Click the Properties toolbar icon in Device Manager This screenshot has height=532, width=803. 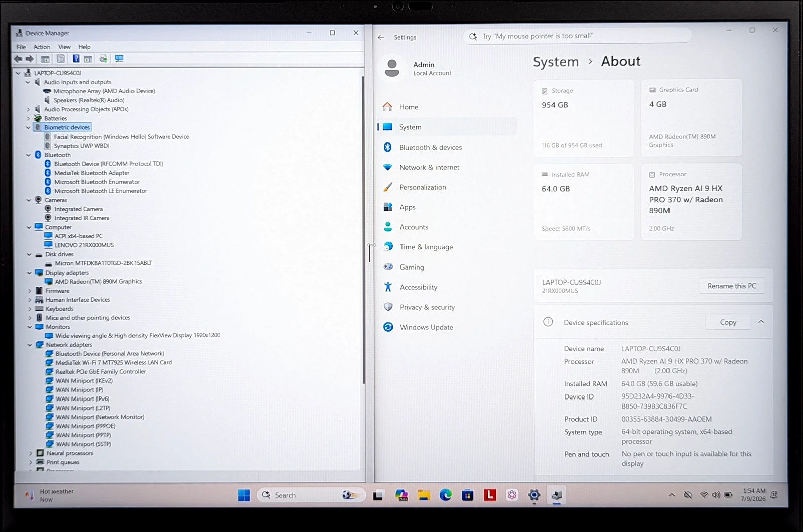point(61,59)
